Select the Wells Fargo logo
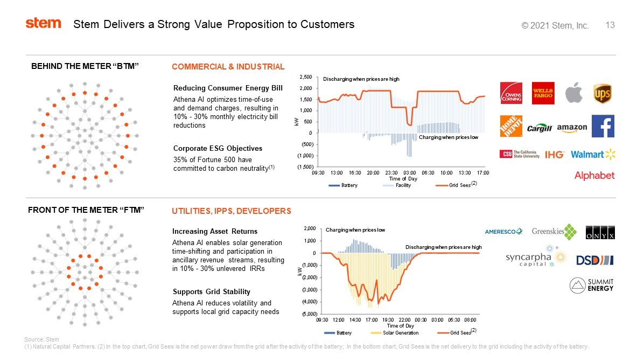This screenshot has width=644, height=362. [543, 94]
